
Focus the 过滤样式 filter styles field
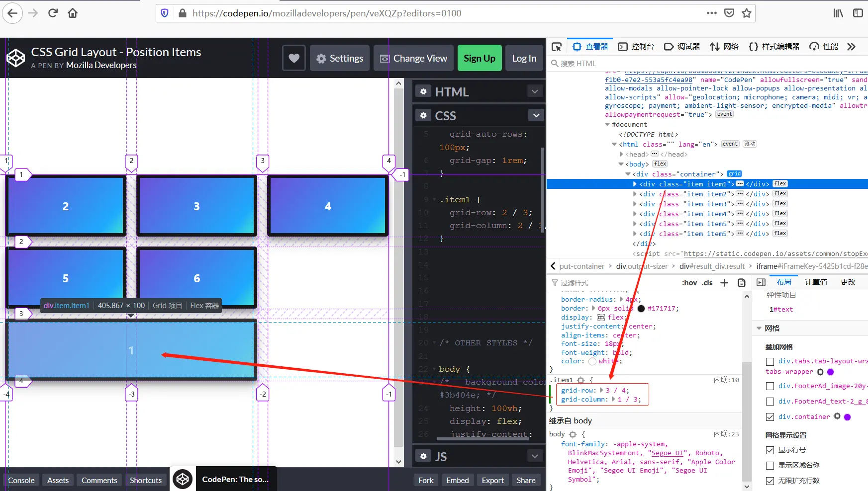click(612, 283)
